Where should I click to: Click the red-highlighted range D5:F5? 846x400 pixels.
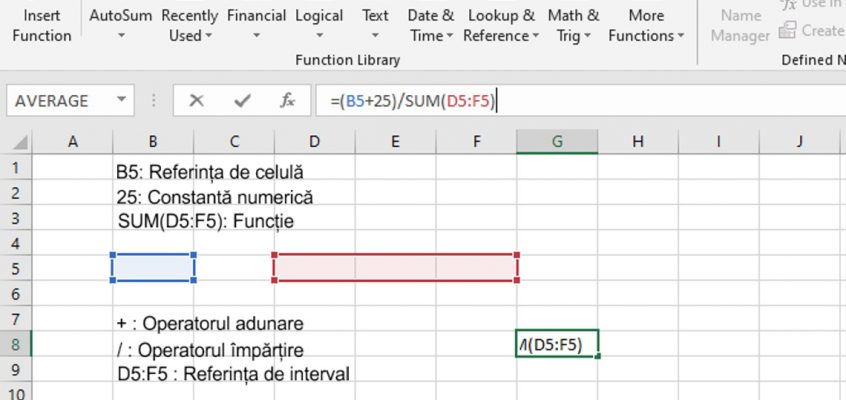pyautogui.click(x=395, y=268)
